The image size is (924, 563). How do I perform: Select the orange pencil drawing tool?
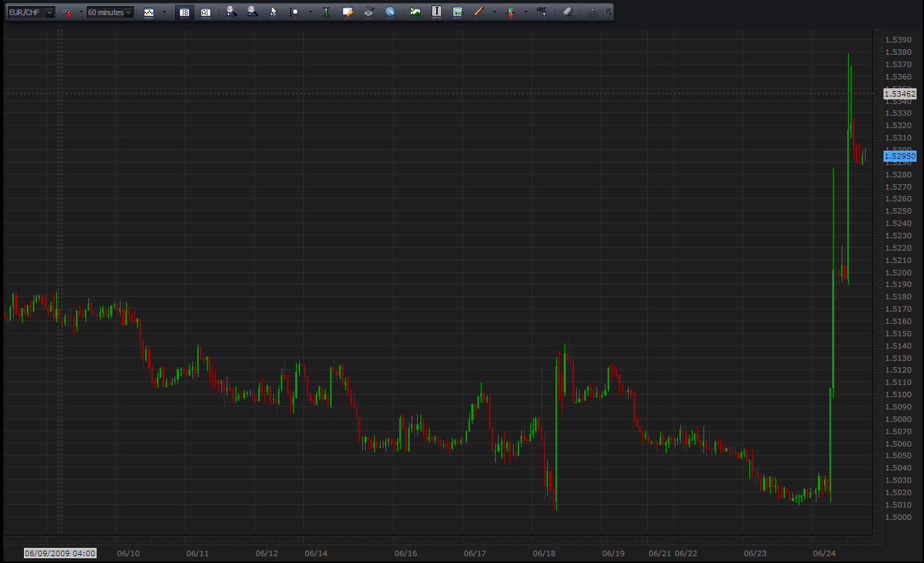(479, 12)
